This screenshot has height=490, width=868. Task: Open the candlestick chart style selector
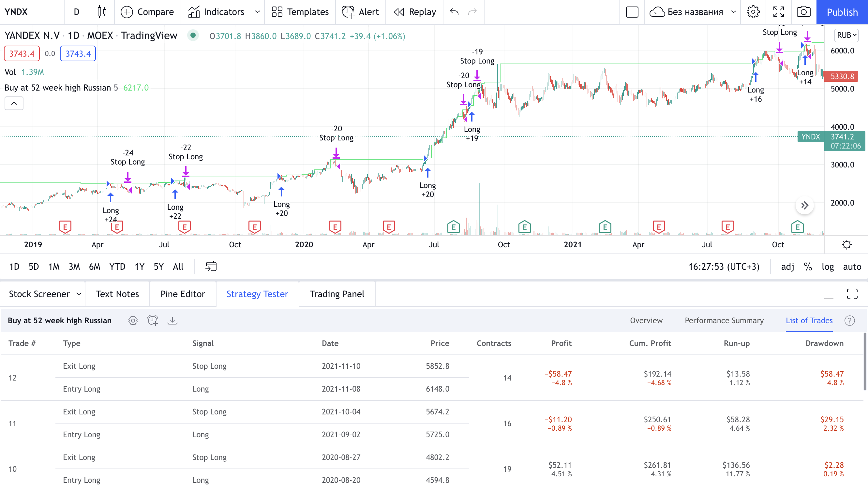click(x=102, y=12)
